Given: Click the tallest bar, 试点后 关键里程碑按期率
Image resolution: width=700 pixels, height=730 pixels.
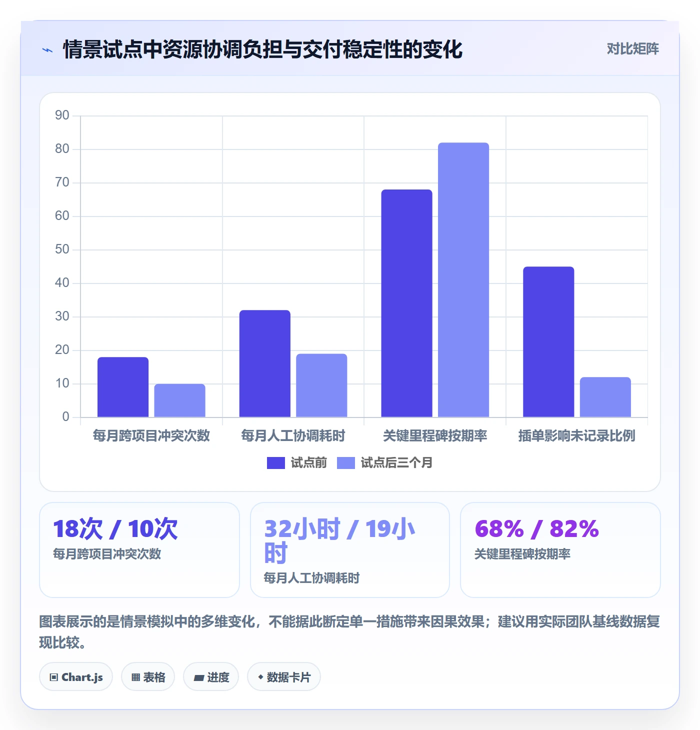Looking at the screenshot, I should tap(463, 280).
